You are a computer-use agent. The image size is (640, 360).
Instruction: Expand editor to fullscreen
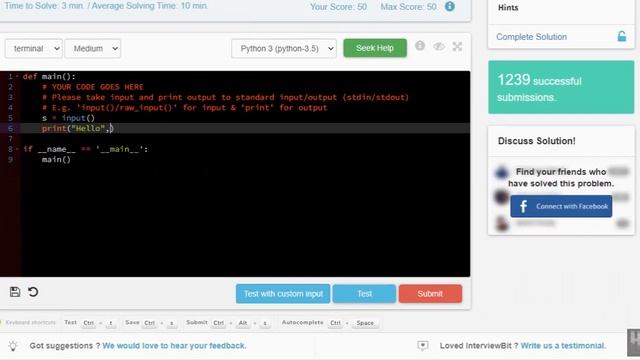[457, 47]
